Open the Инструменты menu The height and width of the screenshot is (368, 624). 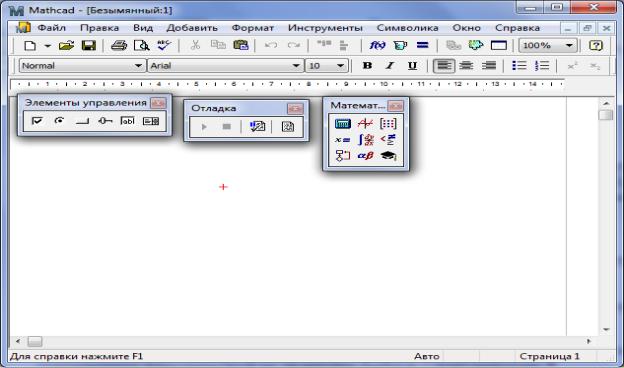tap(325, 28)
